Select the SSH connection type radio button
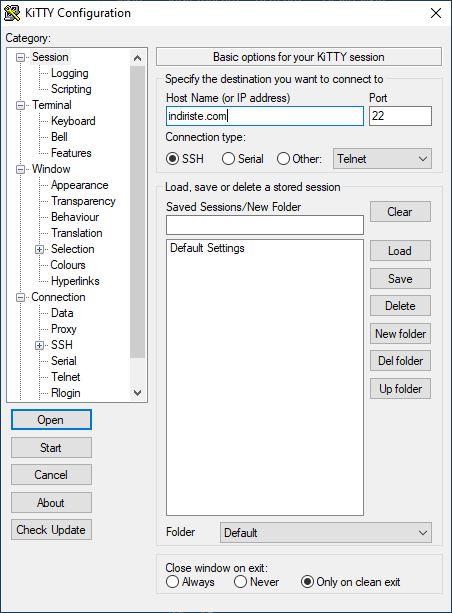 tap(172, 159)
